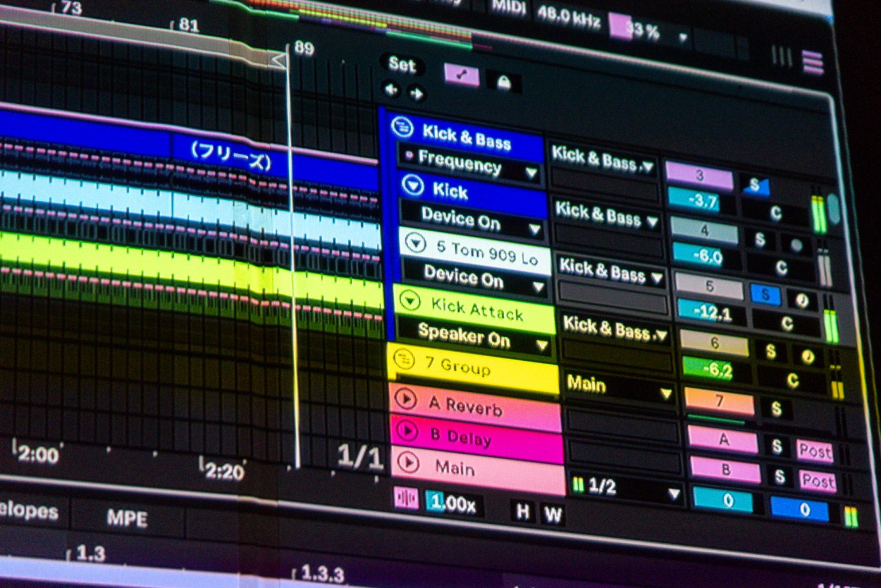Toggle track 3 activator button
This screenshot has width=881, height=588.
point(699,176)
